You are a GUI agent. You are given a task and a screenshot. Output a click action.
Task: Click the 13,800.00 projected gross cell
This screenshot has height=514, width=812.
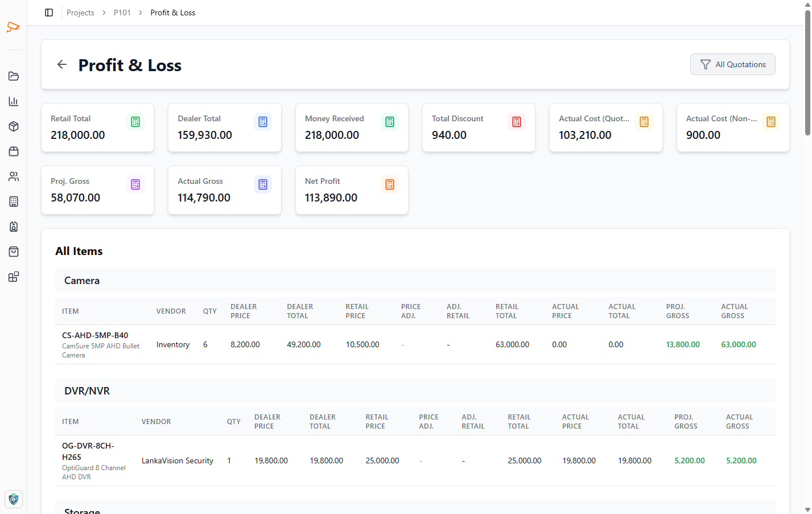[683, 344]
